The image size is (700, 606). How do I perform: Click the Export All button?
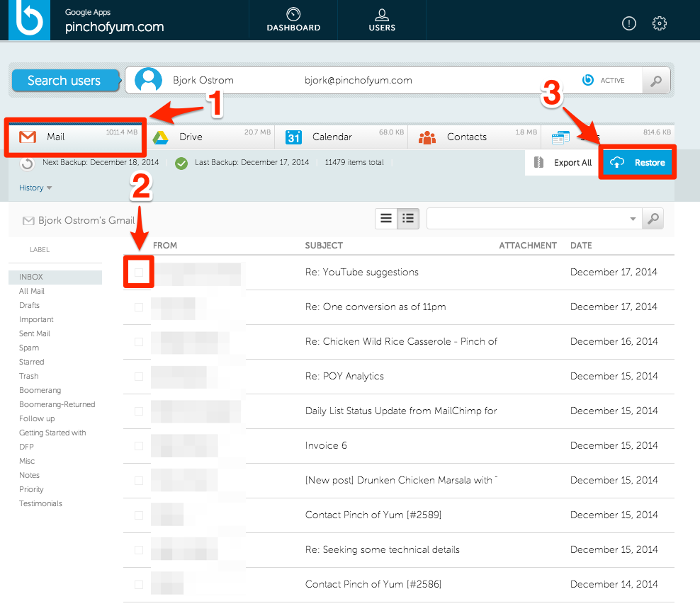pyautogui.click(x=562, y=163)
